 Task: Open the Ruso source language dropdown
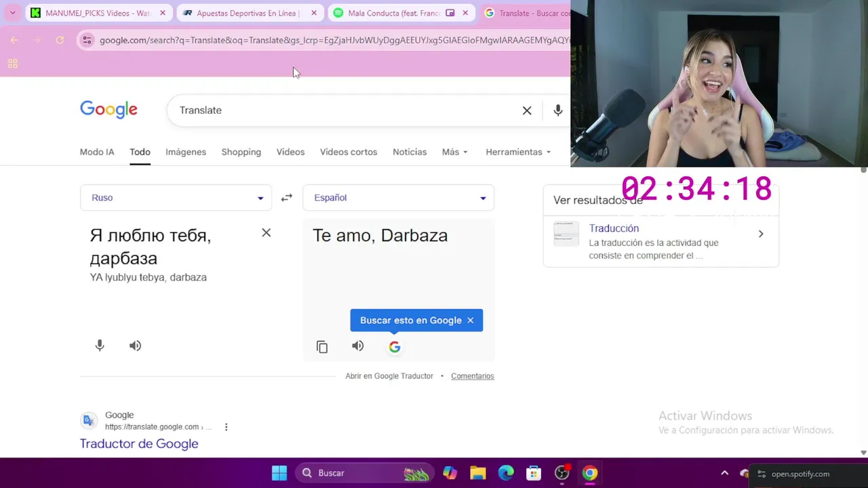click(x=176, y=198)
